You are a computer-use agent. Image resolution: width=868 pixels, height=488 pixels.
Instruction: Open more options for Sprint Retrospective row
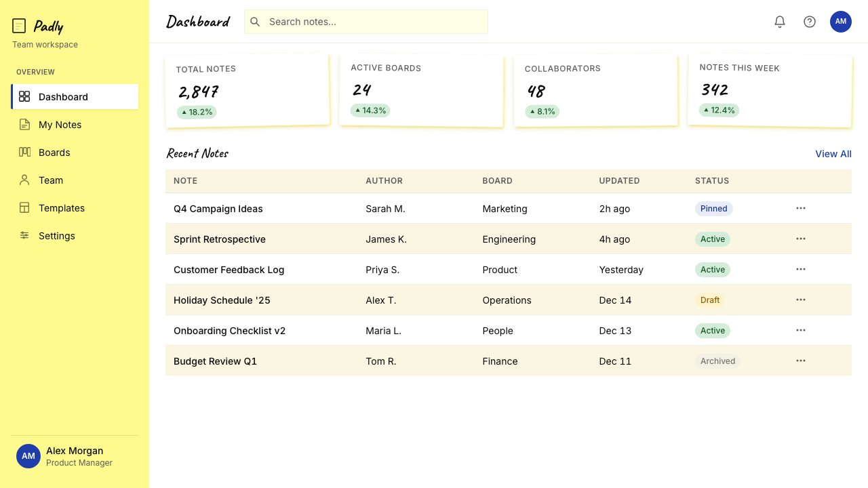[801, 239]
